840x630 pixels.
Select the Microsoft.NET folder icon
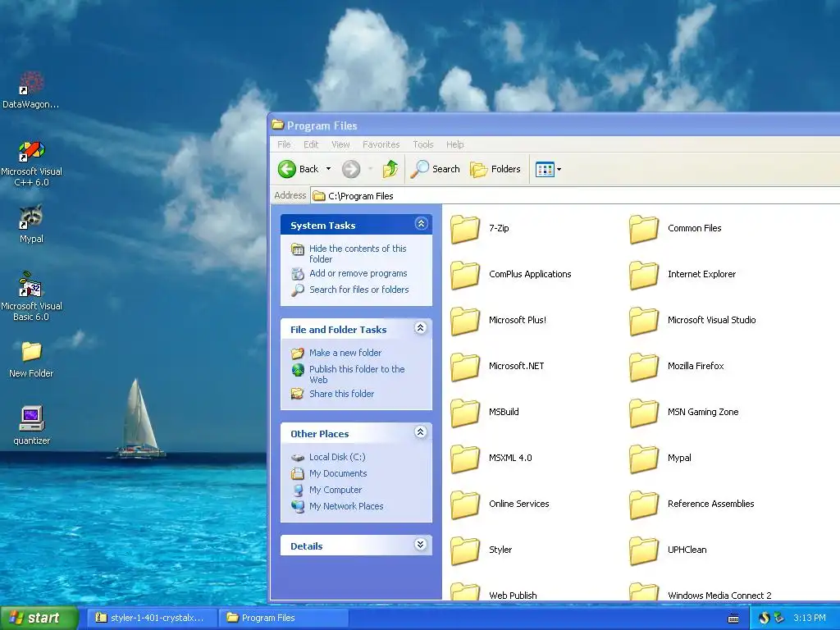(465, 367)
